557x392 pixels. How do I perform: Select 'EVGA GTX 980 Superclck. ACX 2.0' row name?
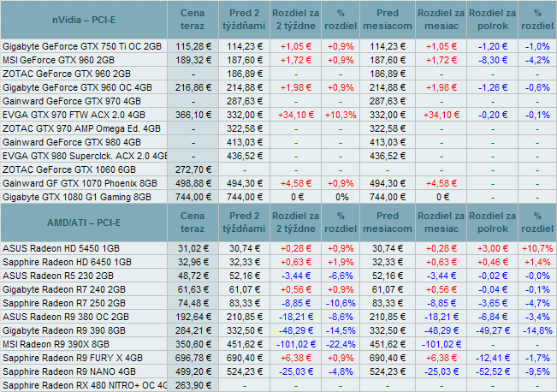pyautogui.click(x=85, y=156)
